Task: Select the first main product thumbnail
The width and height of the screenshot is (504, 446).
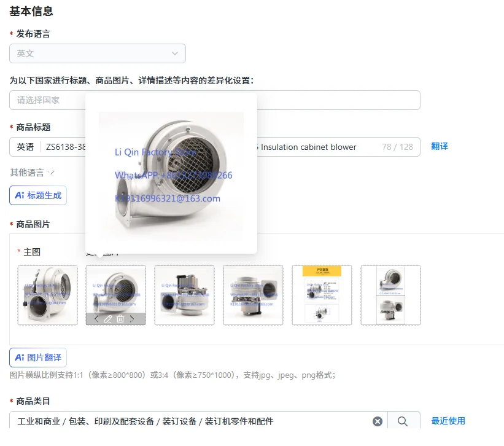Action: tap(47, 295)
